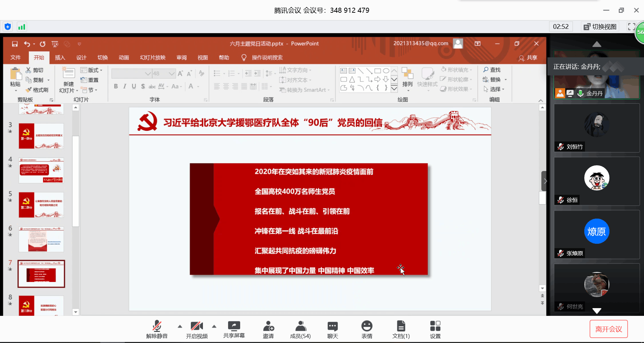Click Increase Font Size icon
The height and width of the screenshot is (343, 644).
(x=180, y=73)
